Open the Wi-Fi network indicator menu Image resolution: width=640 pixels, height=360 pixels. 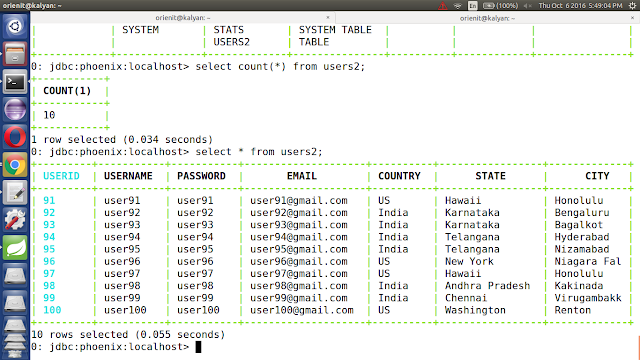pos(458,6)
